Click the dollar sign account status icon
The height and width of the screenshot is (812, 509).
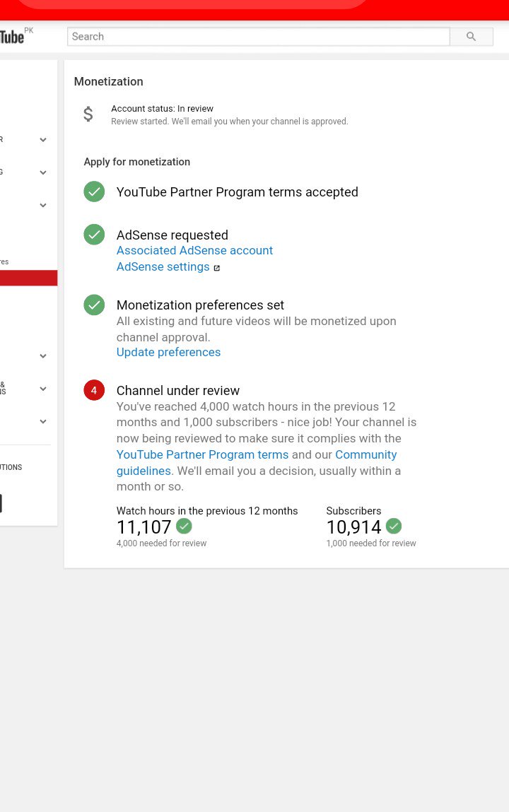point(88,114)
